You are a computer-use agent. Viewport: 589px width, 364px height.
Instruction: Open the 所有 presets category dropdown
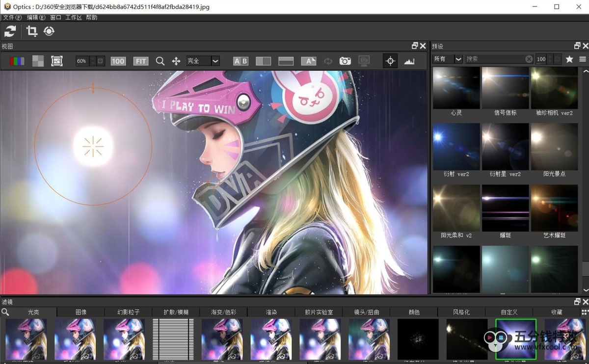448,59
